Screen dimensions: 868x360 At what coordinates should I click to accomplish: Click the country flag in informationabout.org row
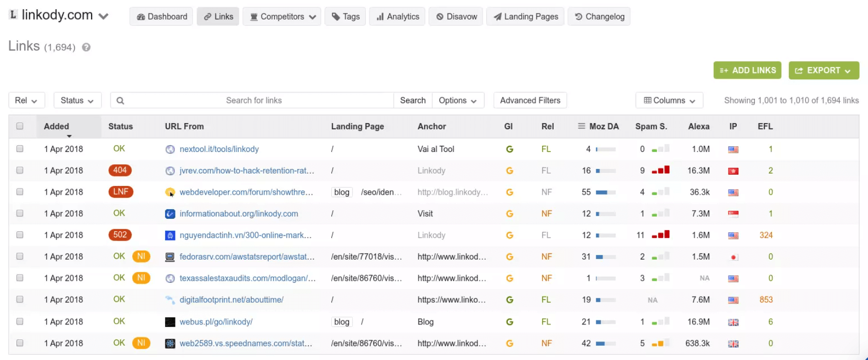pos(733,214)
